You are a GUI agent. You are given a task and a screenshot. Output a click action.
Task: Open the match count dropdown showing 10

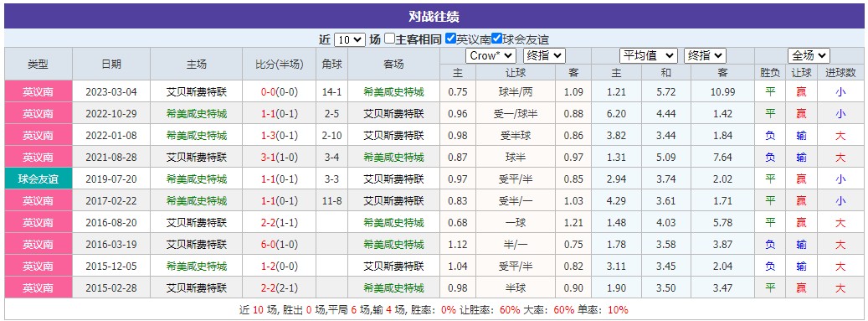point(350,39)
